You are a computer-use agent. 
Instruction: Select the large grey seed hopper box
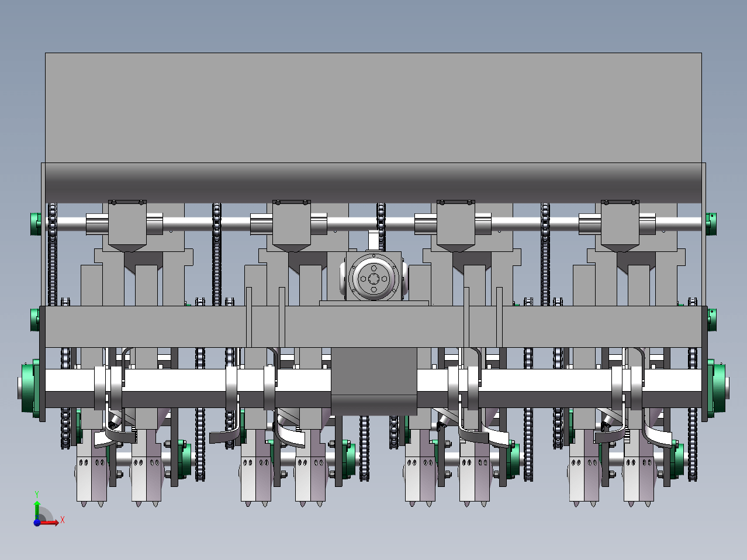click(x=373, y=108)
